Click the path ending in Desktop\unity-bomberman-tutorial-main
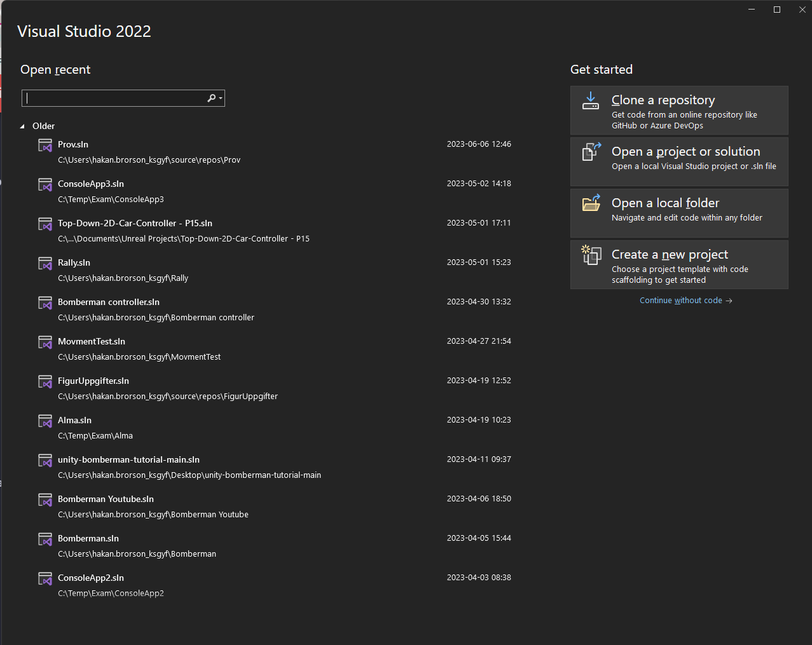The width and height of the screenshot is (812, 645). (189, 475)
